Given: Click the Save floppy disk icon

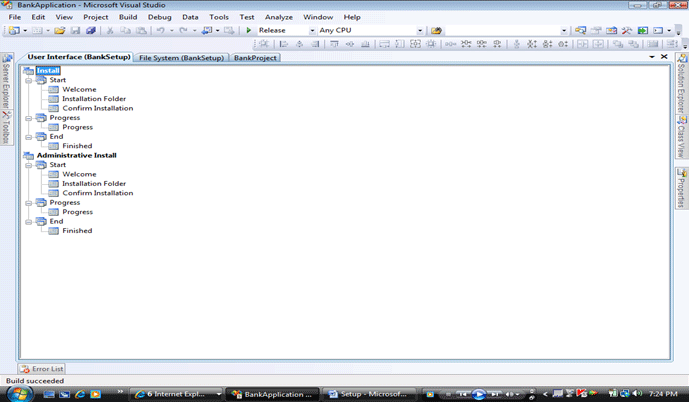Looking at the screenshot, I should click(x=76, y=30).
